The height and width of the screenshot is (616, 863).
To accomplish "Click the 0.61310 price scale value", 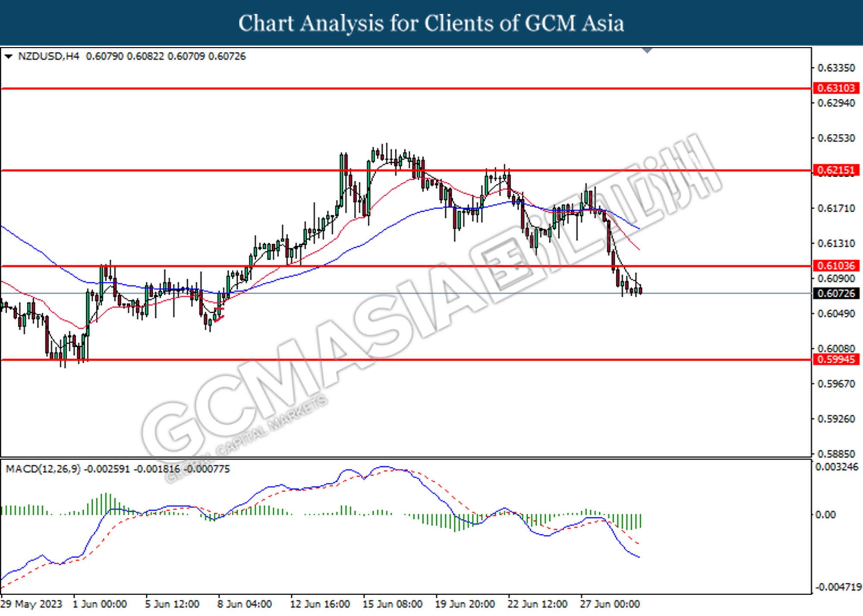I will (x=836, y=243).
